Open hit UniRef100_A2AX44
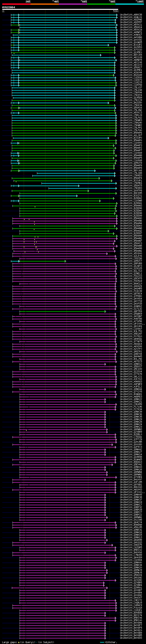Viewport: 146px width, 644px height. coord(131,72)
